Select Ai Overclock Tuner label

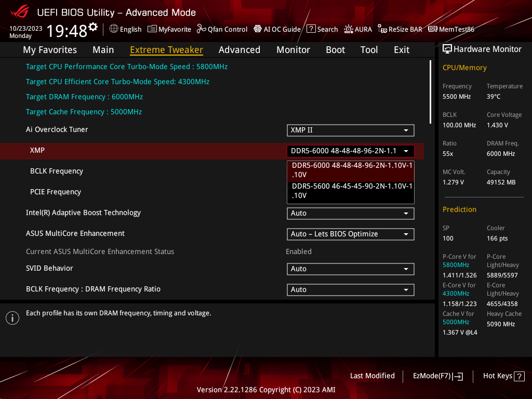[57, 129]
